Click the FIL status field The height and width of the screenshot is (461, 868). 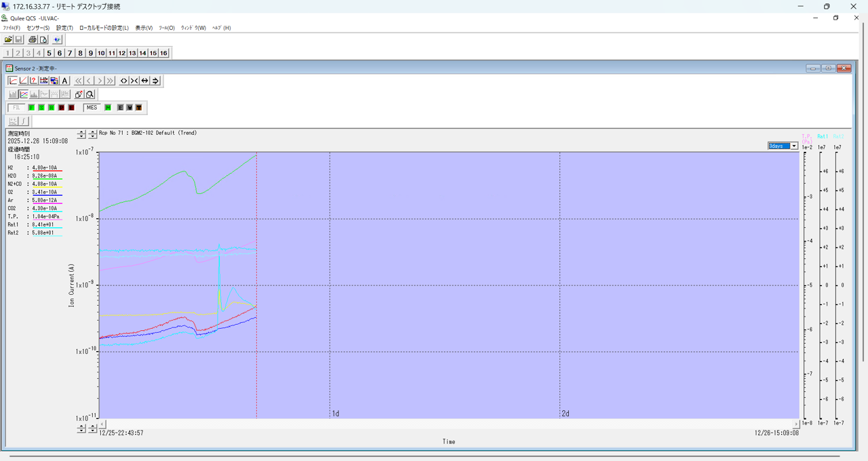tap(16, 108)
